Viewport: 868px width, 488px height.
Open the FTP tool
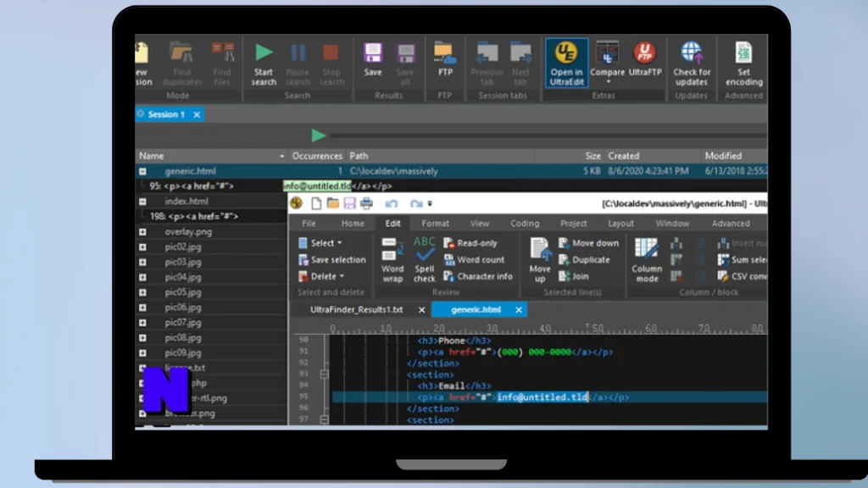pyautogui.click(x=445, y=59)
